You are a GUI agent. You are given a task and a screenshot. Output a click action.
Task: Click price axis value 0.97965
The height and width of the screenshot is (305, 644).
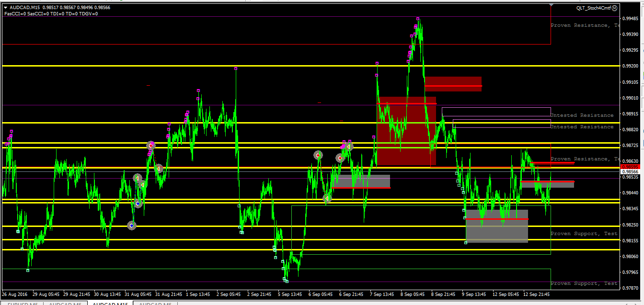630,272
